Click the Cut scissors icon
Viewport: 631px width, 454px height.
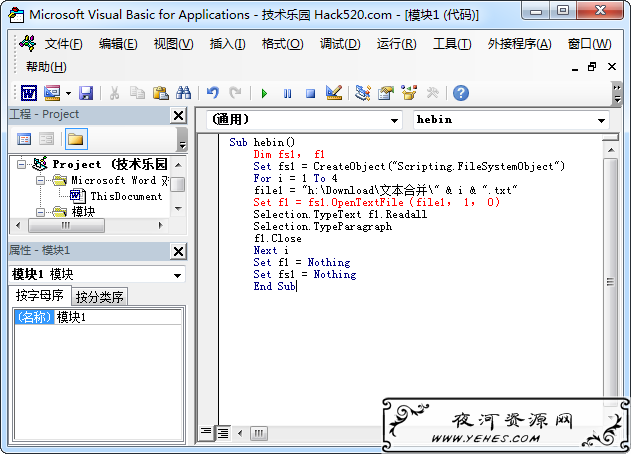(x=115, y=93)
